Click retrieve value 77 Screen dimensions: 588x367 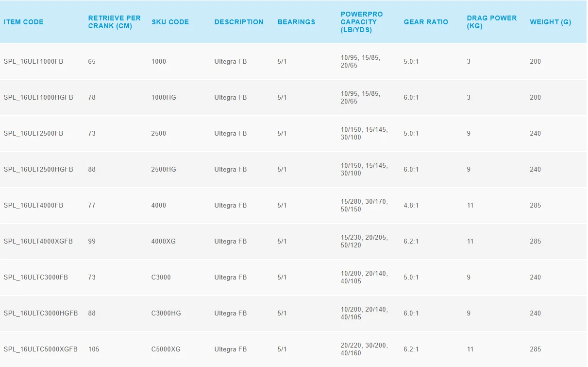[92, 205]
